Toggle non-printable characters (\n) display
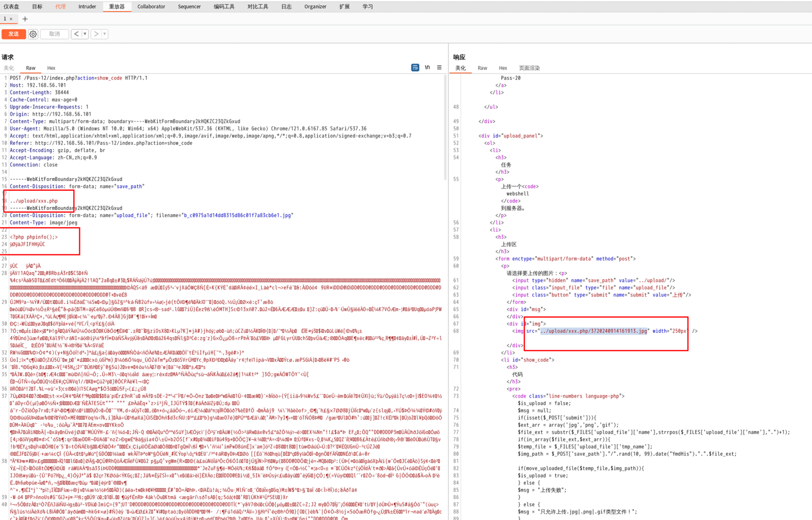The image size is (812, 520). (427, 67)
